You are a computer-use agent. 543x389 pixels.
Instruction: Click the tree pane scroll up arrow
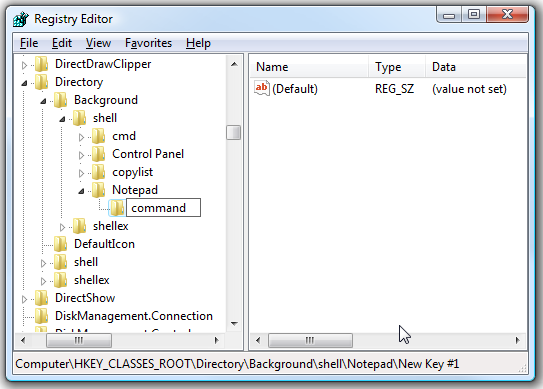[234, 64]
